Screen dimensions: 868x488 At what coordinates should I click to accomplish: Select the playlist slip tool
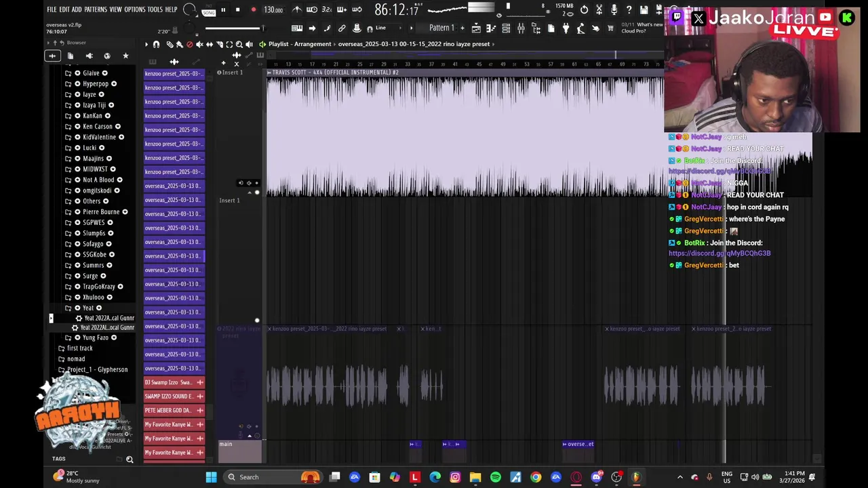209,44
